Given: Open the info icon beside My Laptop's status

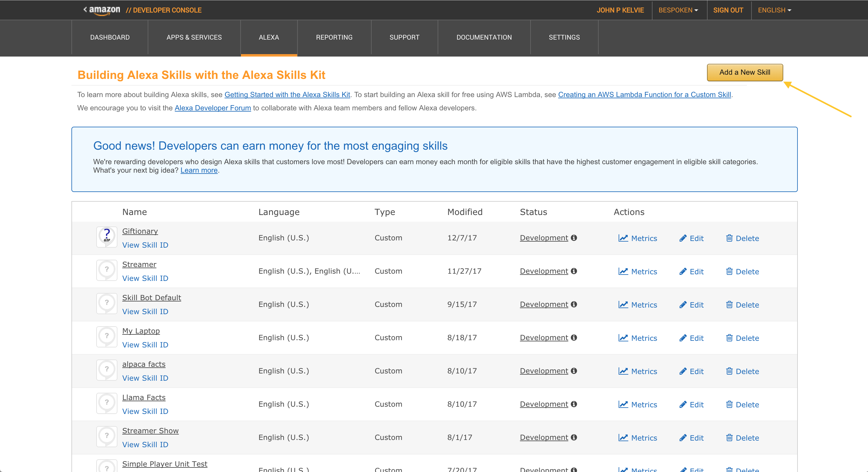Looking at the screenshot, I should 574,338.
